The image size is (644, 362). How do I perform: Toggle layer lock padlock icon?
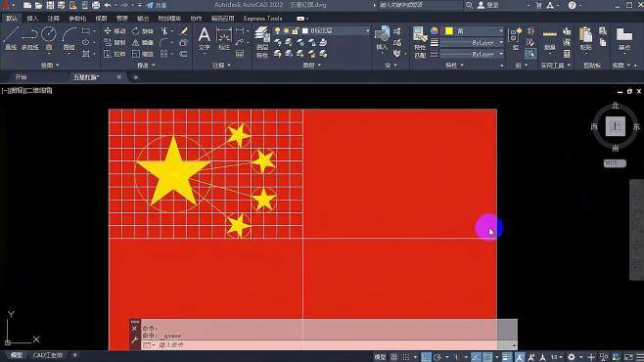click(x=295, y=31)
